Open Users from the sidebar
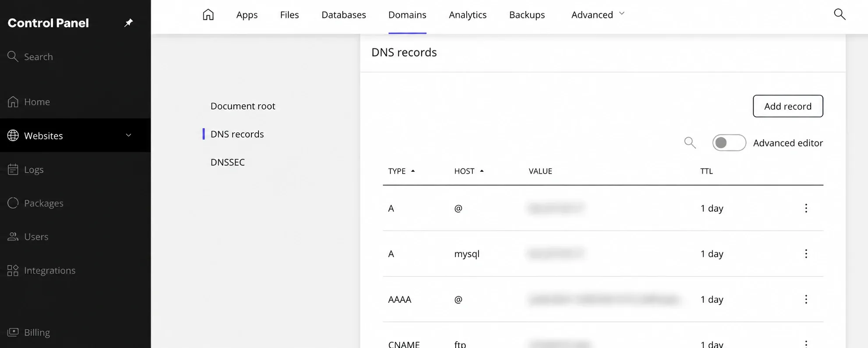This screenshot has height=348, width=868. (x=36, y=237)
